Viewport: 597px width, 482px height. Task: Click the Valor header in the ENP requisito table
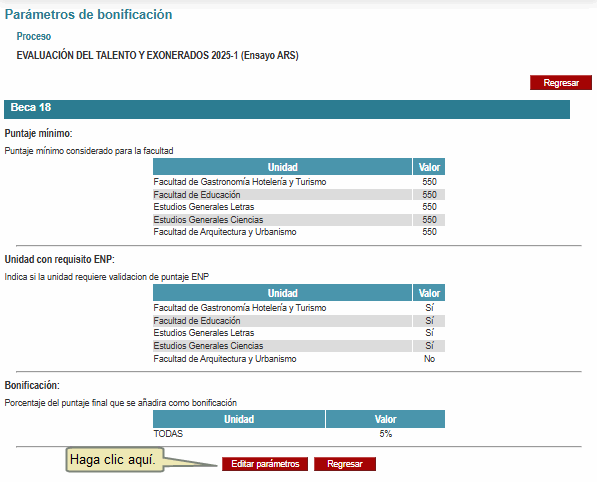pos(429,293)
